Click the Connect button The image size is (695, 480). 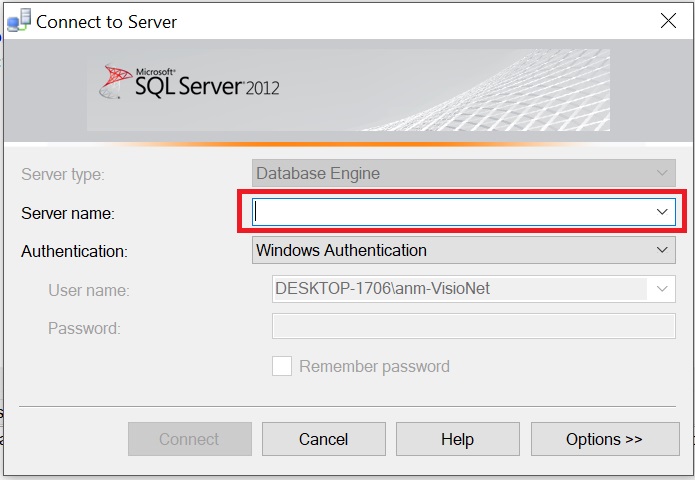[x=190, y=439]
